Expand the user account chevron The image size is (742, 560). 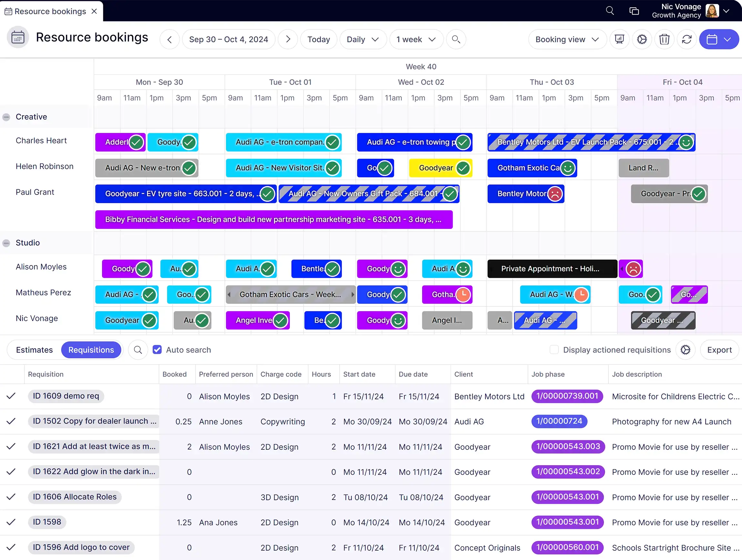tap(727, 11)
